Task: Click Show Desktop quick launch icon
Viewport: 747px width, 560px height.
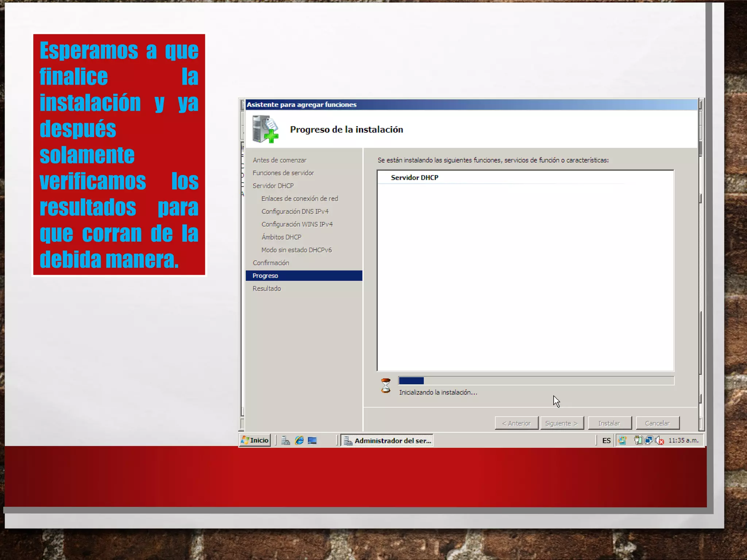Action: (312, 440)
